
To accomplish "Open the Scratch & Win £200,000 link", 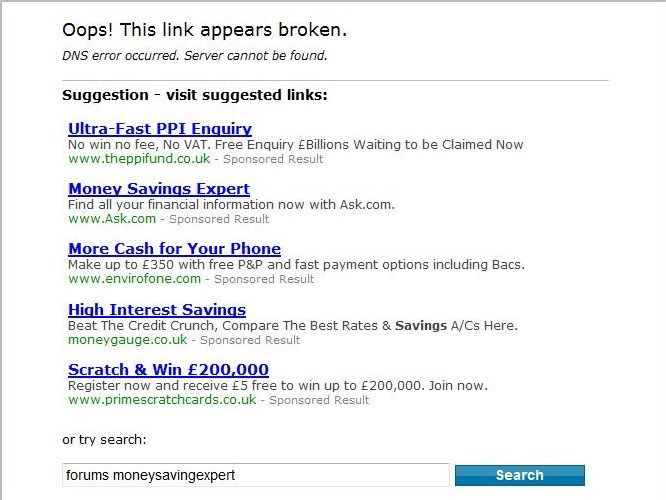I will [168, 370].
